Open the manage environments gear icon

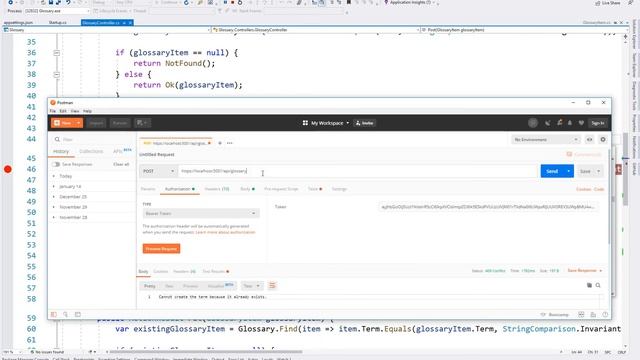[x=603, y=140]
